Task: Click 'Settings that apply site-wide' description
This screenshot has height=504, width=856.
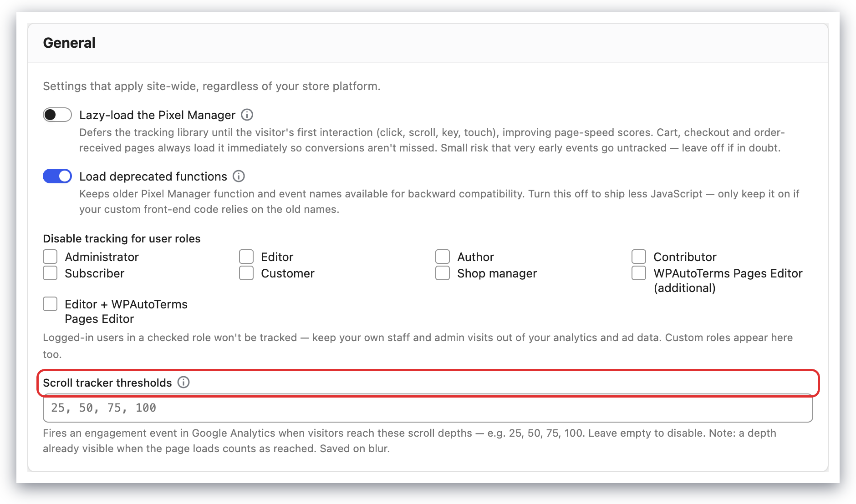Action: point(212,86)
